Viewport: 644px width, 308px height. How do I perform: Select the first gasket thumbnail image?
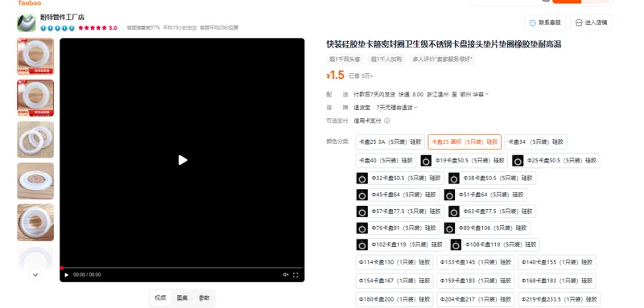tap(35, 56)
